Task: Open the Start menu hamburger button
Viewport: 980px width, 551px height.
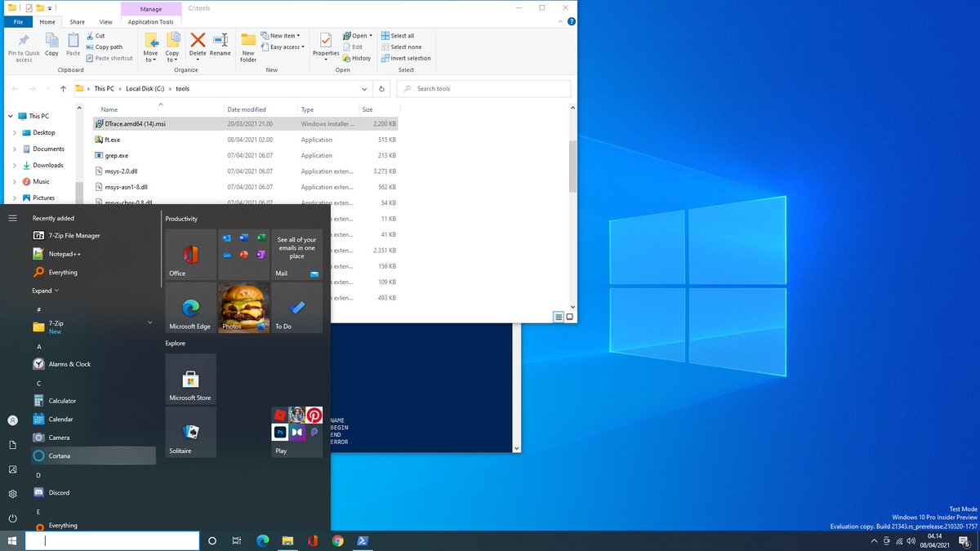Action: pos(12,218)
